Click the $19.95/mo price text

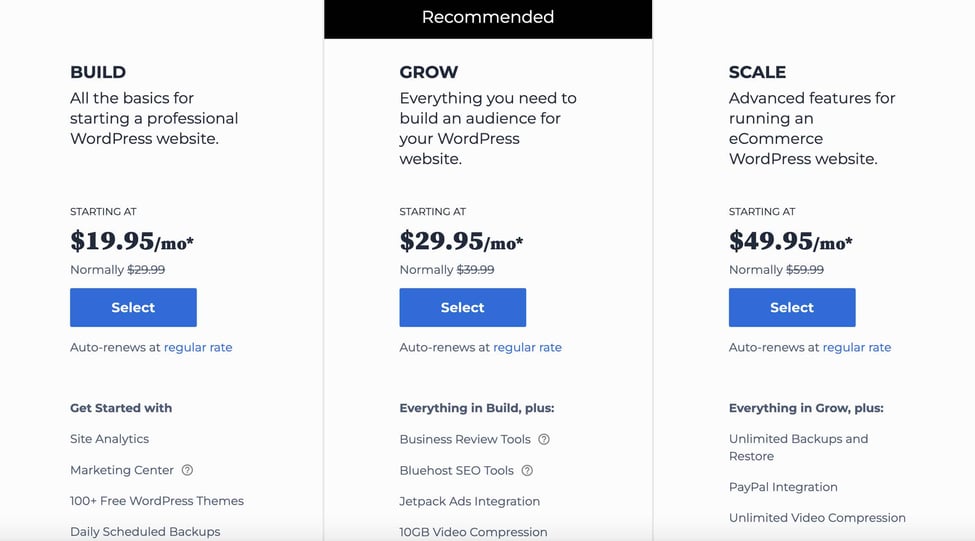[x=132, y=241]
